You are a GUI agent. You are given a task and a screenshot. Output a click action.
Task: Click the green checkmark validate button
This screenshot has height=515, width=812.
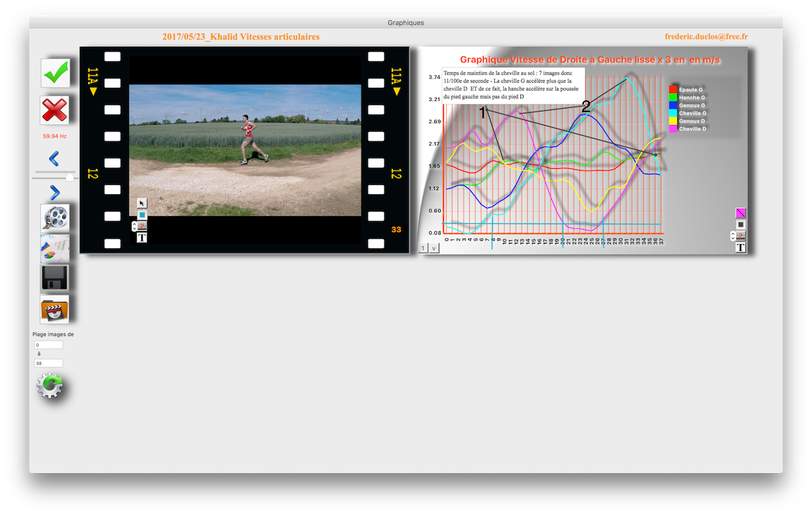click(x=55, y=73)
